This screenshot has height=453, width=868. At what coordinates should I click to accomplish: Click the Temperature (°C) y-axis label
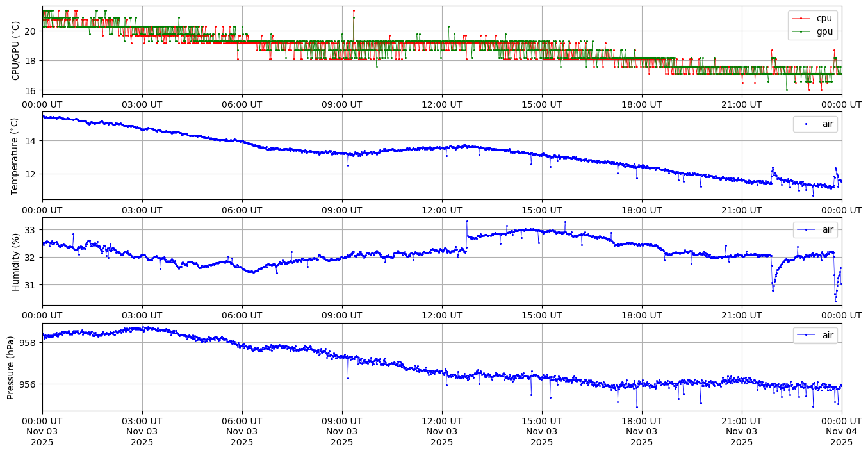coord(16,156)
